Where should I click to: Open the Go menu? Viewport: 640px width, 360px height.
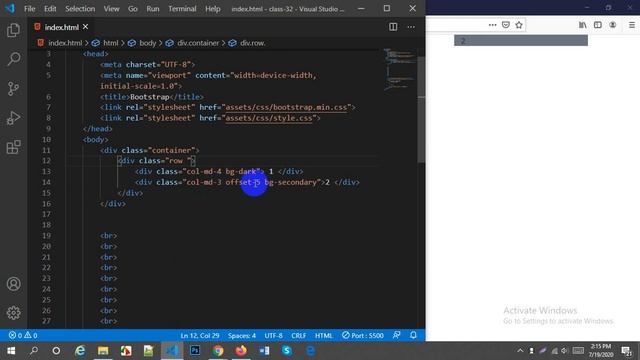pos(133,9)
